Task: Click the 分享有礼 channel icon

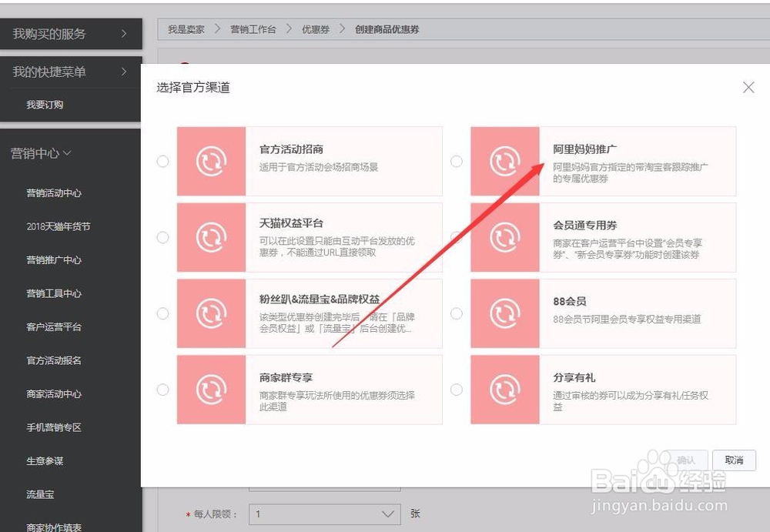Action: 505,390
